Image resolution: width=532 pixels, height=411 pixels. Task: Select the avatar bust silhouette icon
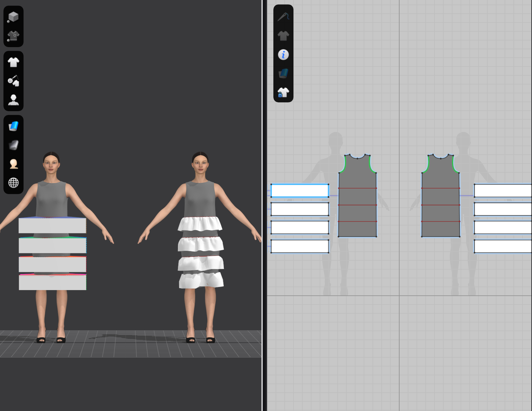[x=13, y=100]
